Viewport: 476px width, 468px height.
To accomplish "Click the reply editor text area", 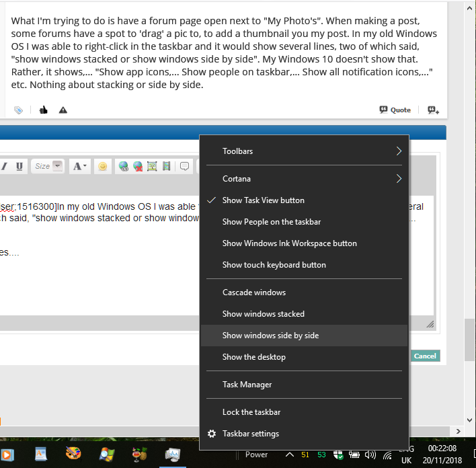I will click(x=100, y=255).
